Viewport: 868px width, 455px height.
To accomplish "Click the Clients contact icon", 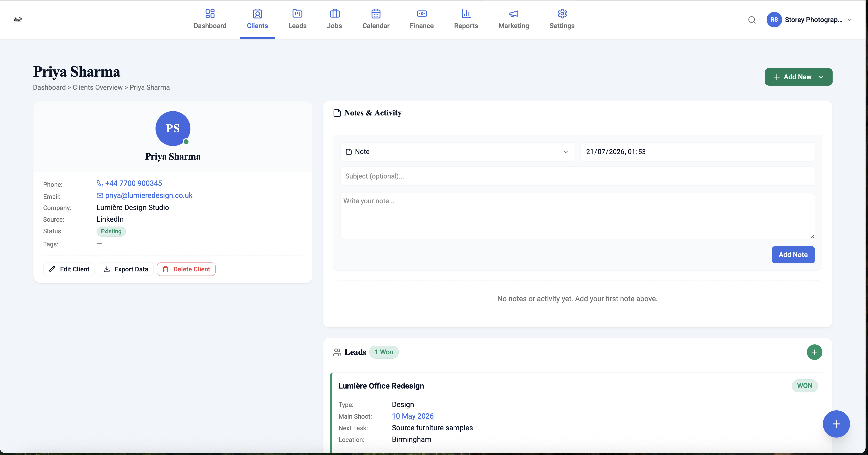I will click(257, 14).
